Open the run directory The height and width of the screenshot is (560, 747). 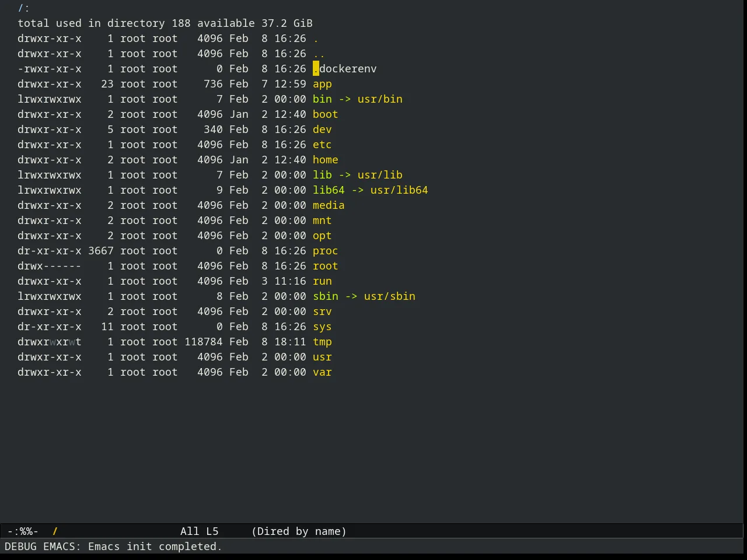click(x=322, y=281)
